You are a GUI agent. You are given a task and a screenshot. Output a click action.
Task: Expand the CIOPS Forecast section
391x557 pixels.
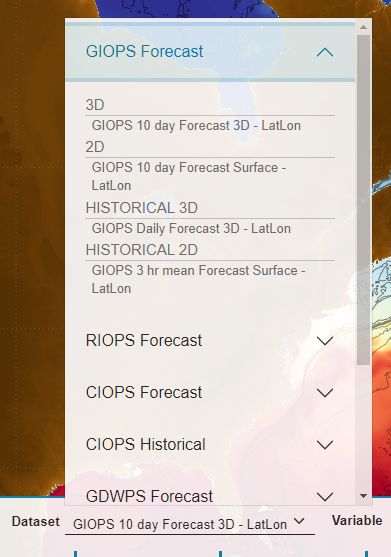[210, 393]
